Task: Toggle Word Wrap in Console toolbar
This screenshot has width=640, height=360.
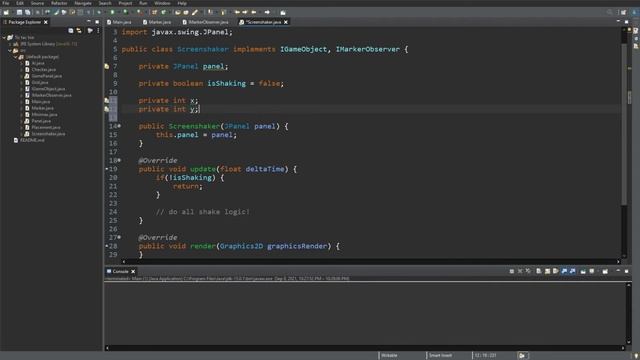Action: point(556,271)
